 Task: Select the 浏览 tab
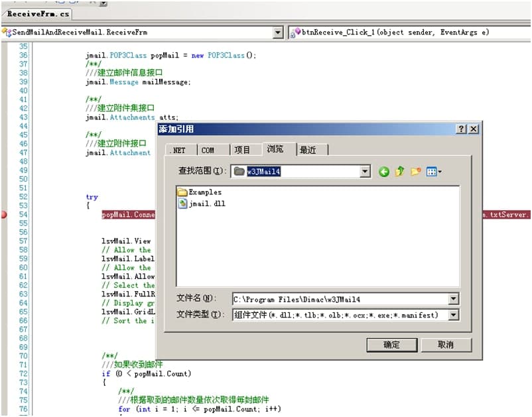coord(279,149)
